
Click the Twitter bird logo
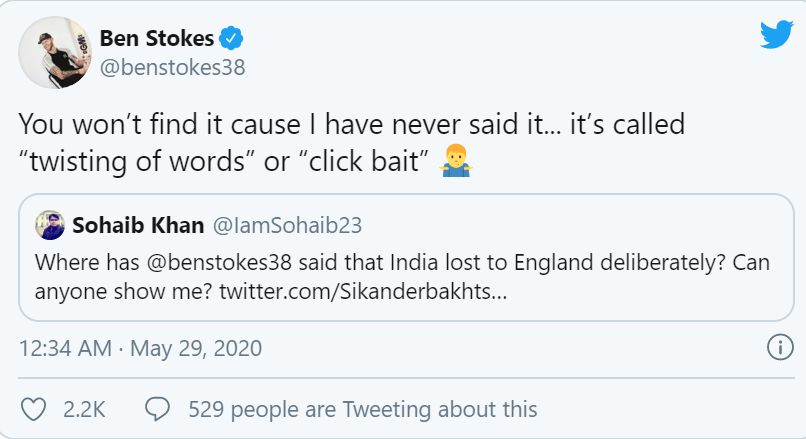point(776,35)
